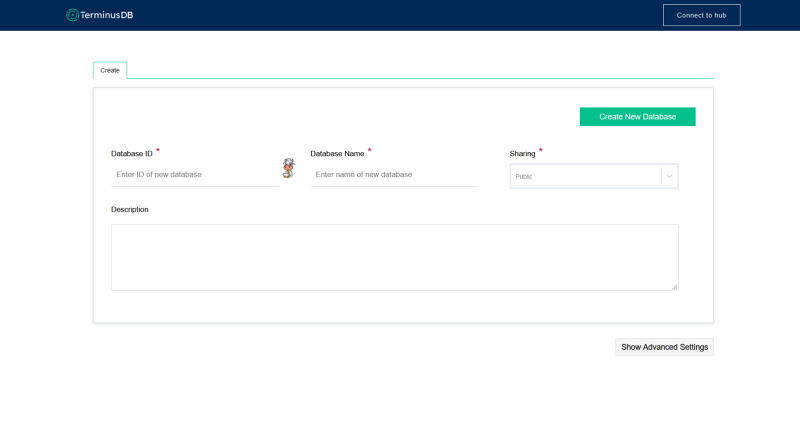Focus the Database Name input field
This screenshot has height=427, width=800.
pyautogui.click(x=394, y=174)
